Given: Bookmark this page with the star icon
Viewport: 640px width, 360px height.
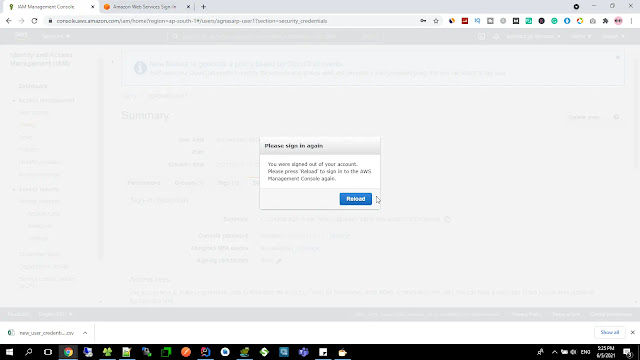Looking at the screenshot, I should point(436,21).
